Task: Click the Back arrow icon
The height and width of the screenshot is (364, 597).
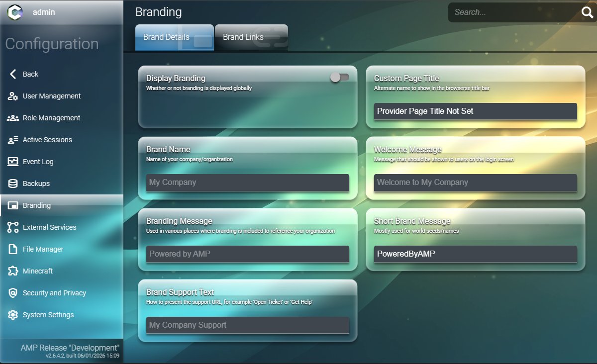Action: point(13,74)
